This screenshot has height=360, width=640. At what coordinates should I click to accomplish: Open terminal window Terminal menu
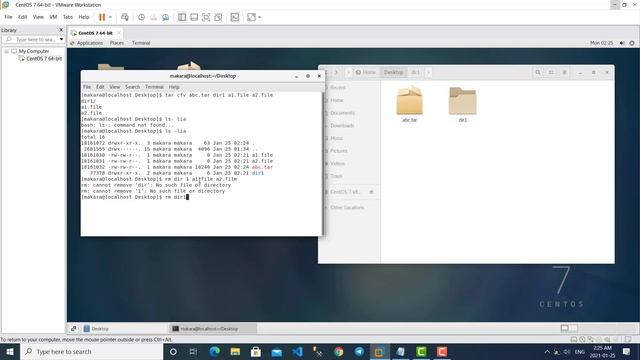coord(154,87)
